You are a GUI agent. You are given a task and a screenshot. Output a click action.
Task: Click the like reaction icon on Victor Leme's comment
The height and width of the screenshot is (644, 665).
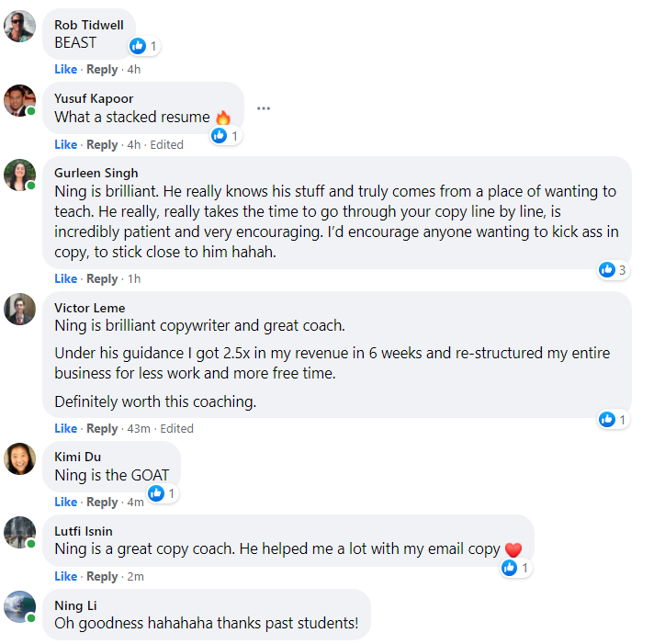[606, 420]
